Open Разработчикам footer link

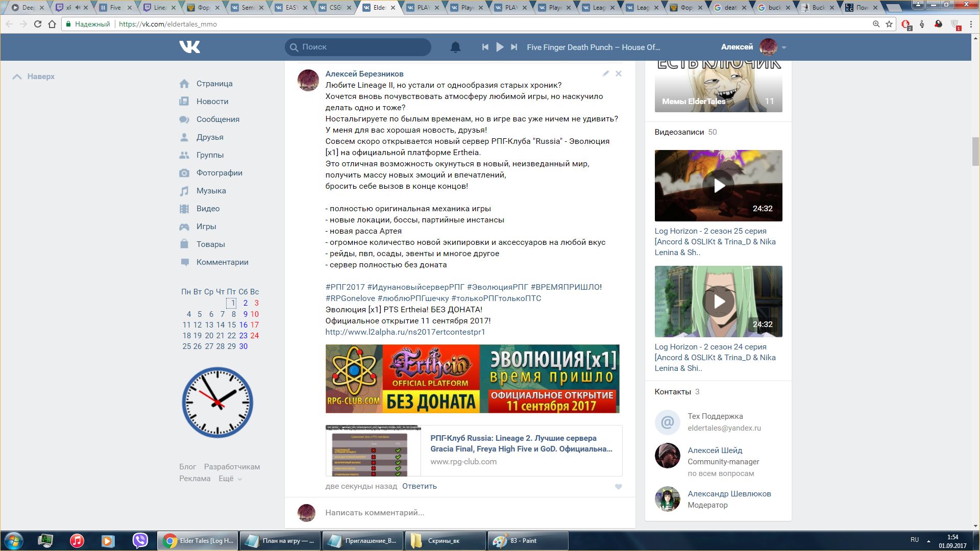(x=232, y=467)
